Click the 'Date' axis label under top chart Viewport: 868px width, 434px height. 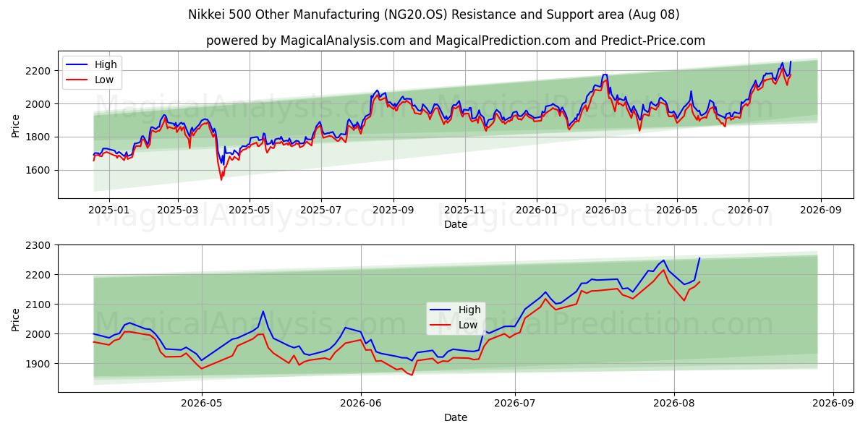456,224
